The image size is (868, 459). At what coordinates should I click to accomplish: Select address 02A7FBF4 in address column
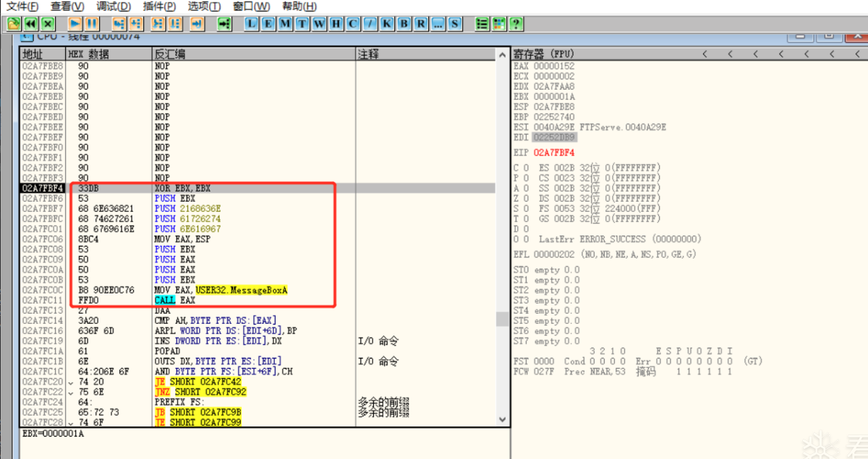43,188
